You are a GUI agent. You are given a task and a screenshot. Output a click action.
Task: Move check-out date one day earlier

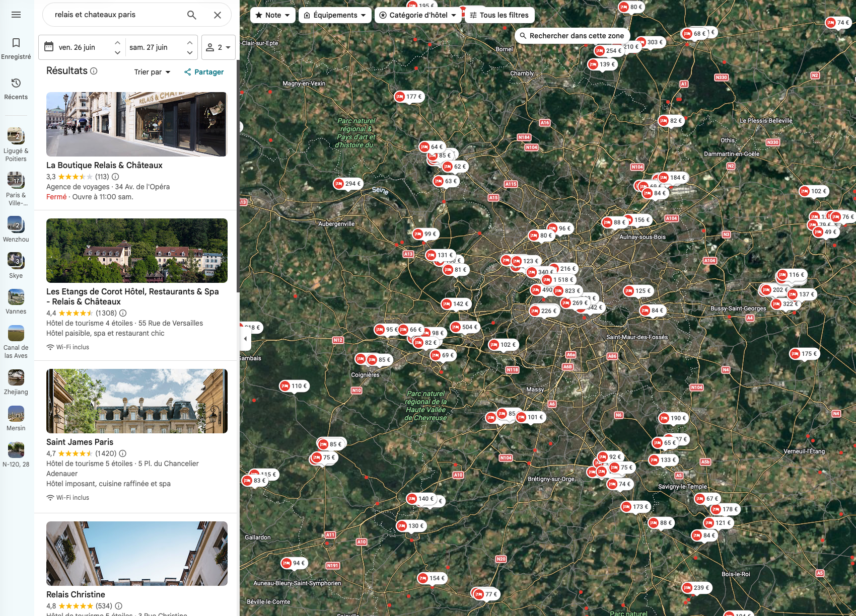click(x=190, y=52)
